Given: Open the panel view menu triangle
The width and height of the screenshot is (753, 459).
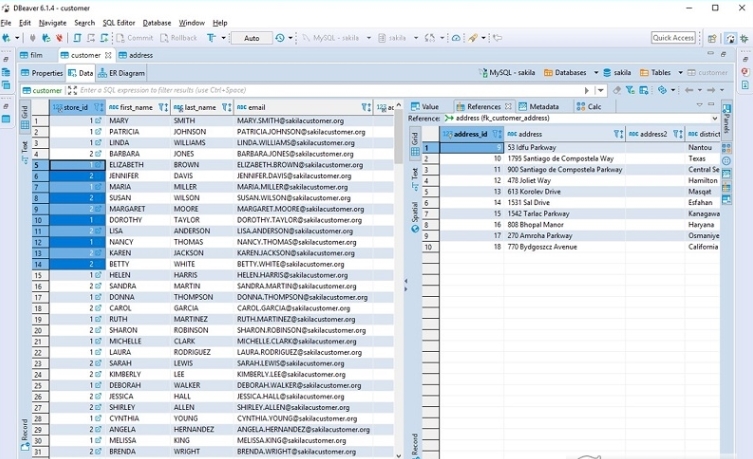Looking at the screenshot, I should [699, 104].
